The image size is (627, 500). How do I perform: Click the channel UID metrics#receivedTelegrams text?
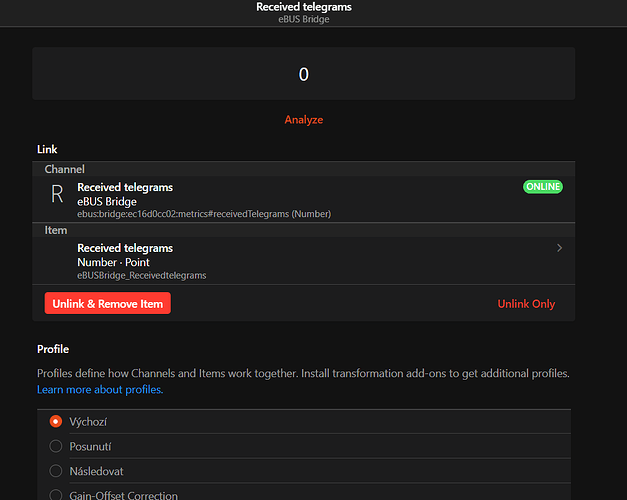coord(204,214)
